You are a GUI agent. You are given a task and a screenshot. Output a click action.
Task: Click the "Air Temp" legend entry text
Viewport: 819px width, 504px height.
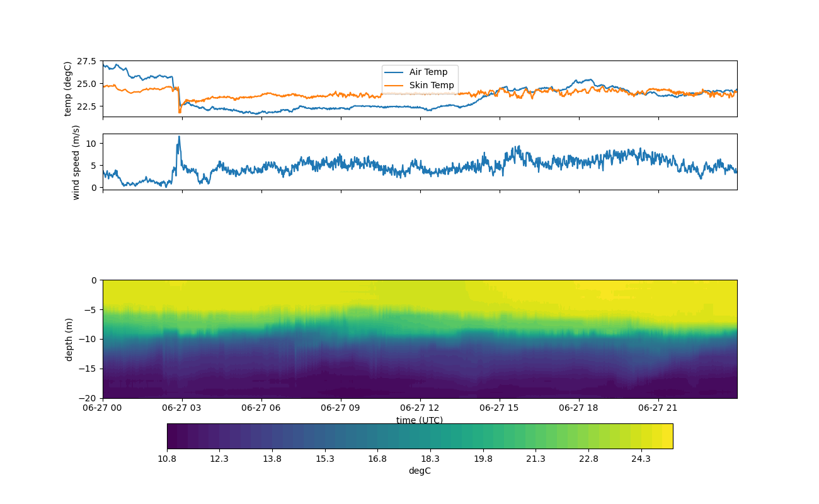point(428,72)
